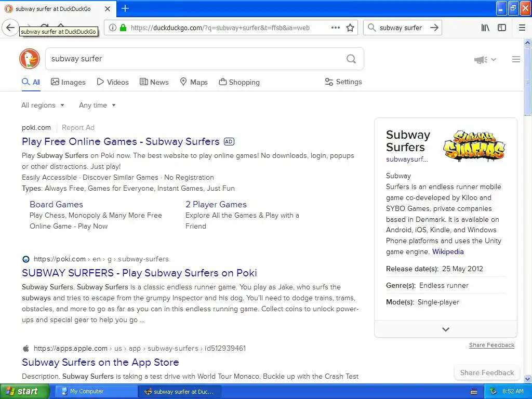The width and height of the screenshot is (532, 399).
Task: Open site information (i) icon in address bar
Action: click(x=113, y=28)
